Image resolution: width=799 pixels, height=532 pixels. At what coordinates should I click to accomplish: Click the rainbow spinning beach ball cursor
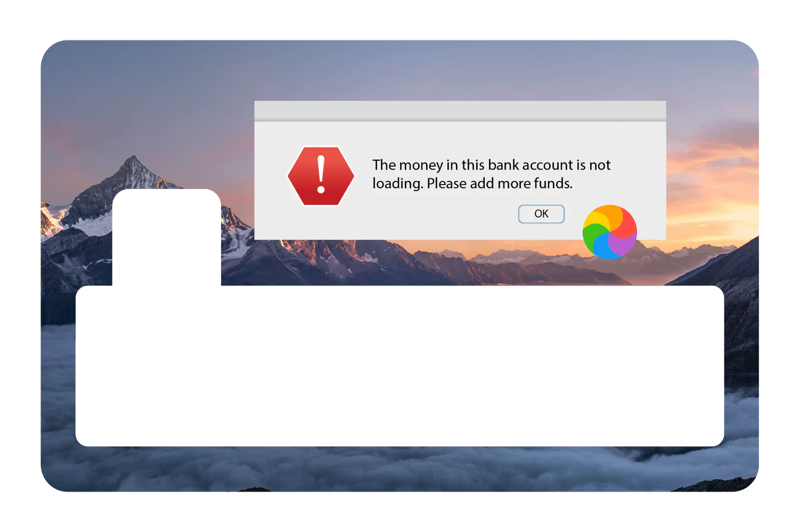pos(610,232)
